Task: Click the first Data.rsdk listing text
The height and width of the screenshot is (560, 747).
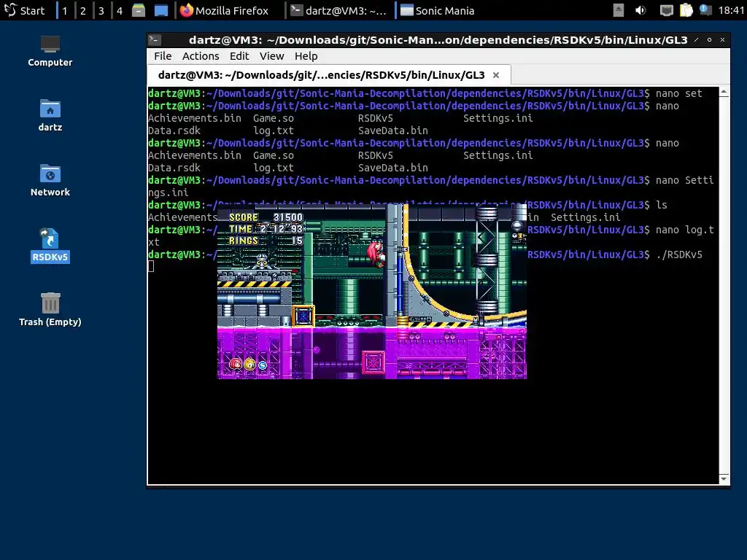Action: 174,131
